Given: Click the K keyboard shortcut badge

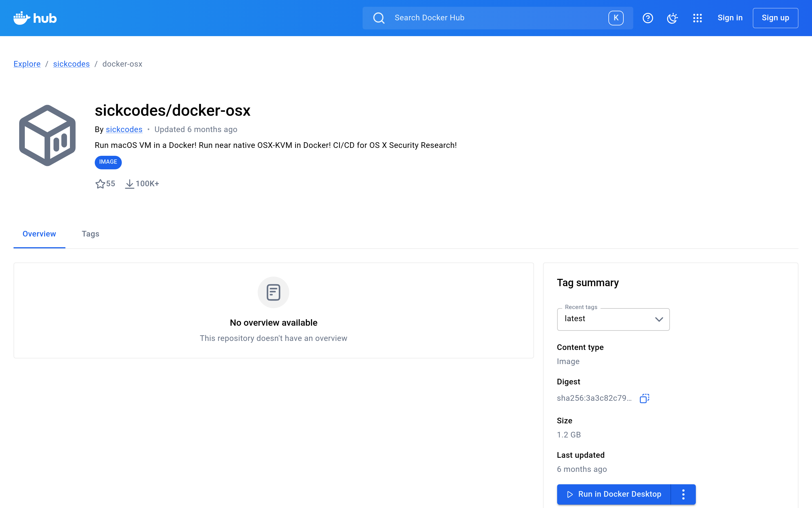Looking at the screenshot, I should [x=616, y=18].
